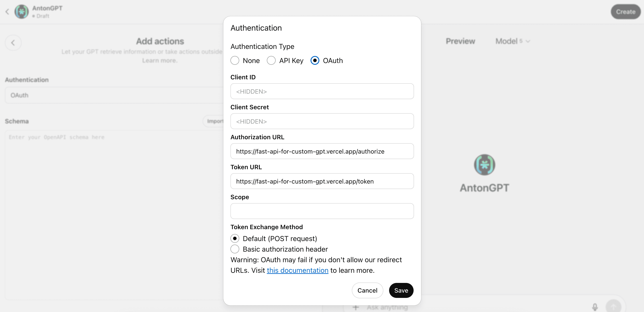This screenshot has width=644, height=312.
Task: Click the Create button
Action: 625,11
